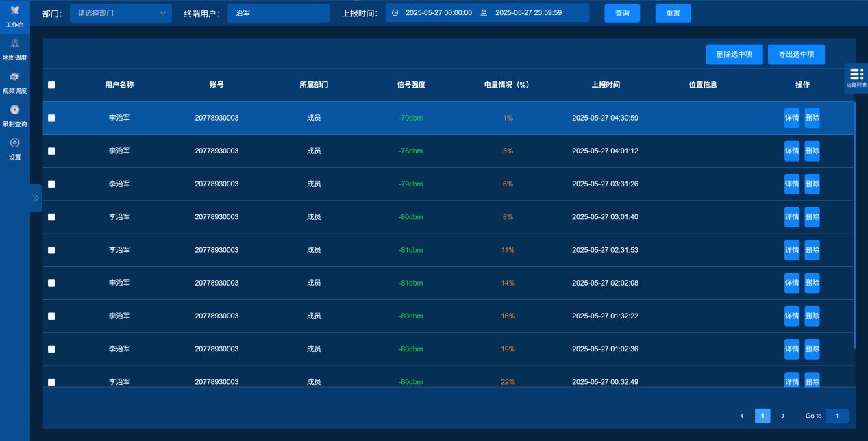Open the 地图调度 map dispatch icon

tap(15, 44)
